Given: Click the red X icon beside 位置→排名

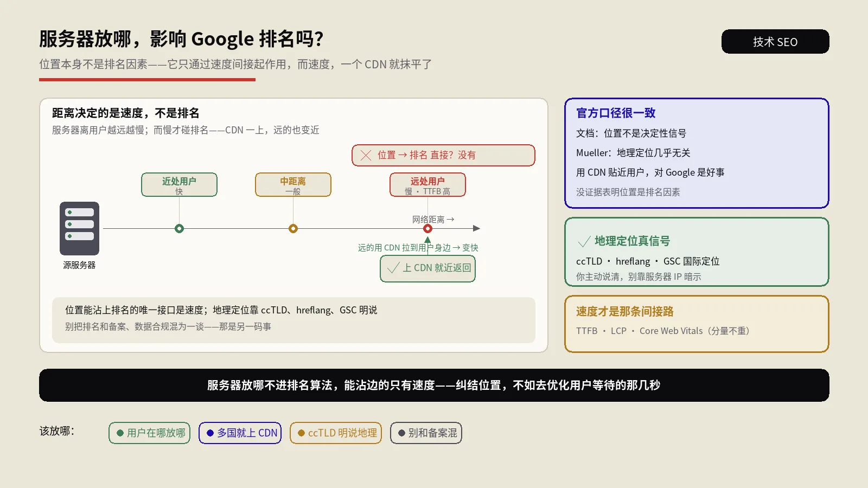Looking at the screenshot, I should pos(366,155).
